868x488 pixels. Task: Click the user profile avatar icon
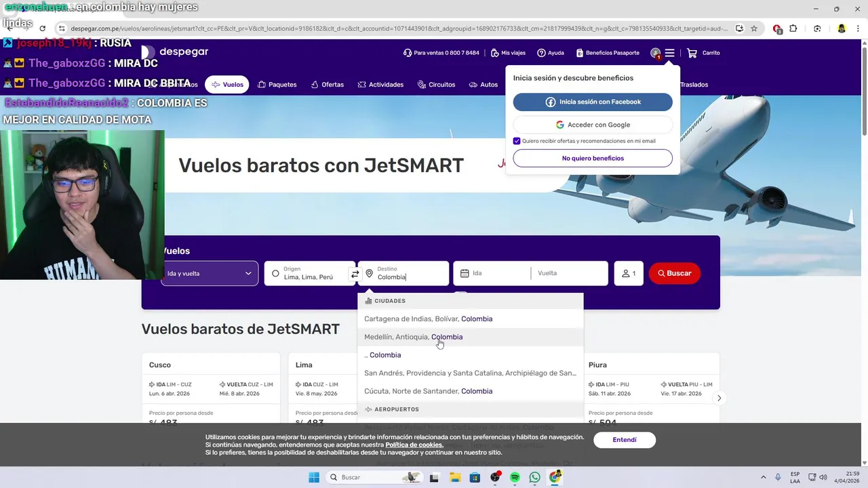tap(655, 53)
